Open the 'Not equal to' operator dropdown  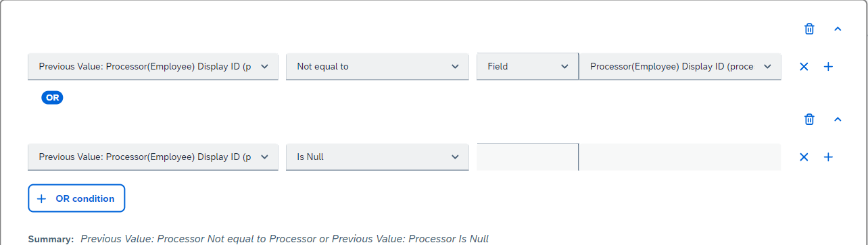pos(377,67)
